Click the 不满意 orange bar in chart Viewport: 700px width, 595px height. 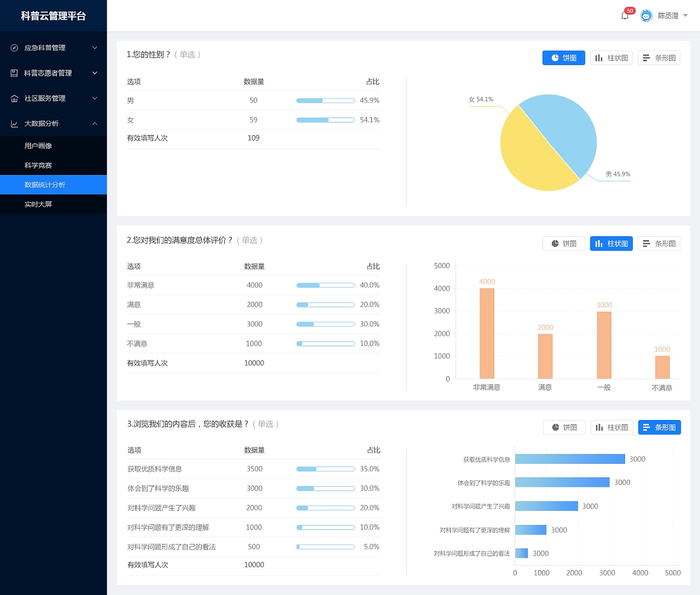662,367
